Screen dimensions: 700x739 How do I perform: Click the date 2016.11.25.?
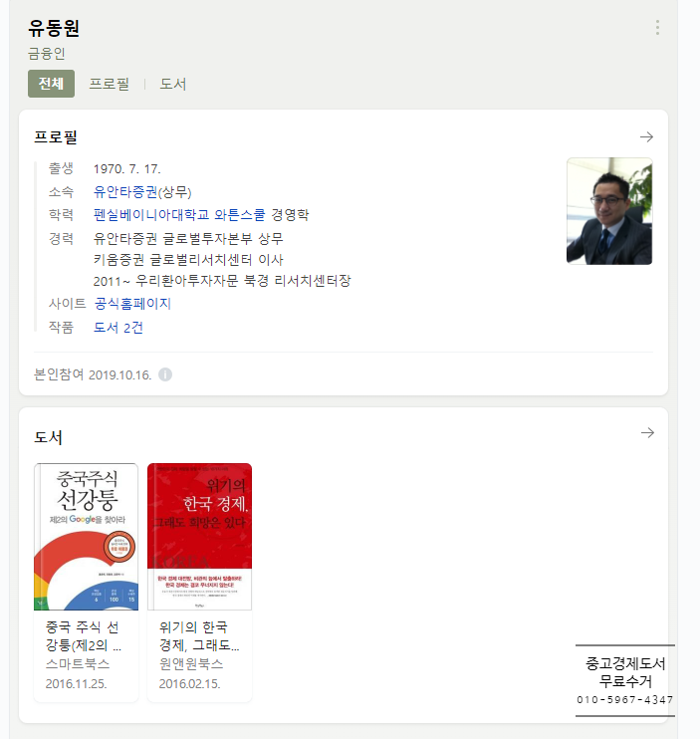77,683
